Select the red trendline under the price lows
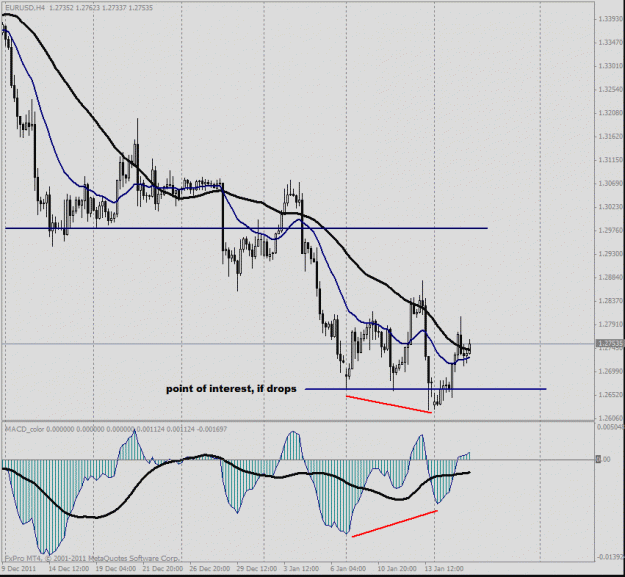Viewport: 625px width, 577px height. [389, 404]
